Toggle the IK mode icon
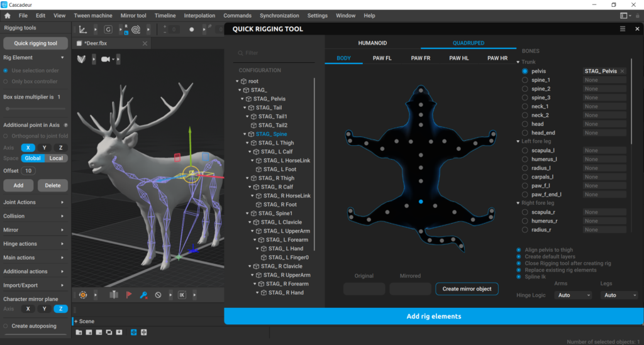The height and width of the screenshot is (345, 644). (182, 295)
